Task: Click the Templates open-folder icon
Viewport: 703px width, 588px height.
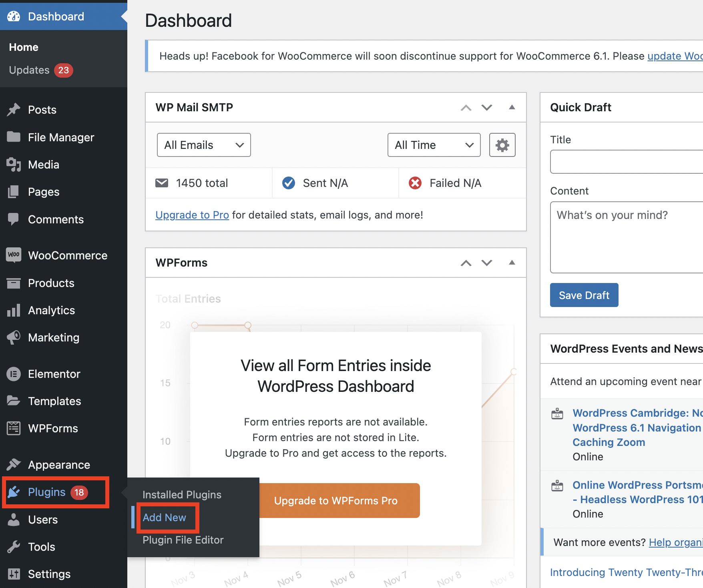Action: [x=14, y=401]
